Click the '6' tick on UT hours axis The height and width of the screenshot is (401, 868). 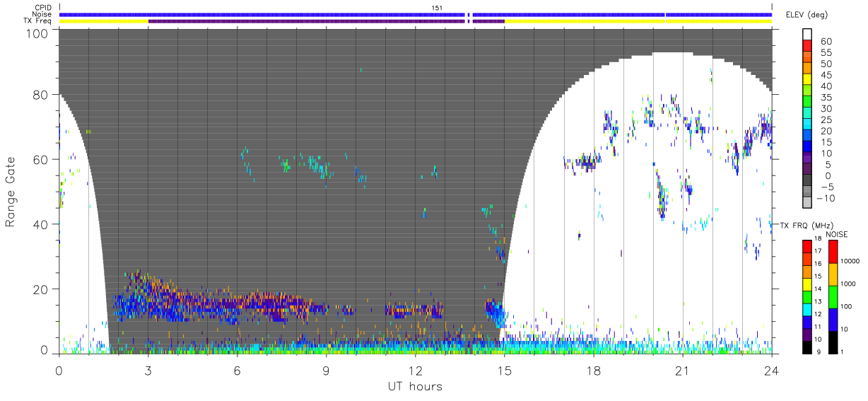[237, 371]
